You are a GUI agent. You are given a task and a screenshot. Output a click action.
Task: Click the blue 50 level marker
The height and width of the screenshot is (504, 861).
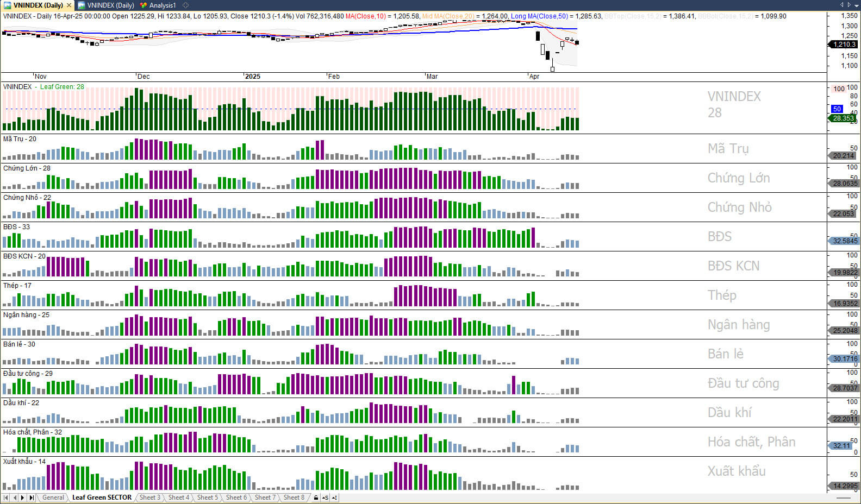[x=837, y=109]
